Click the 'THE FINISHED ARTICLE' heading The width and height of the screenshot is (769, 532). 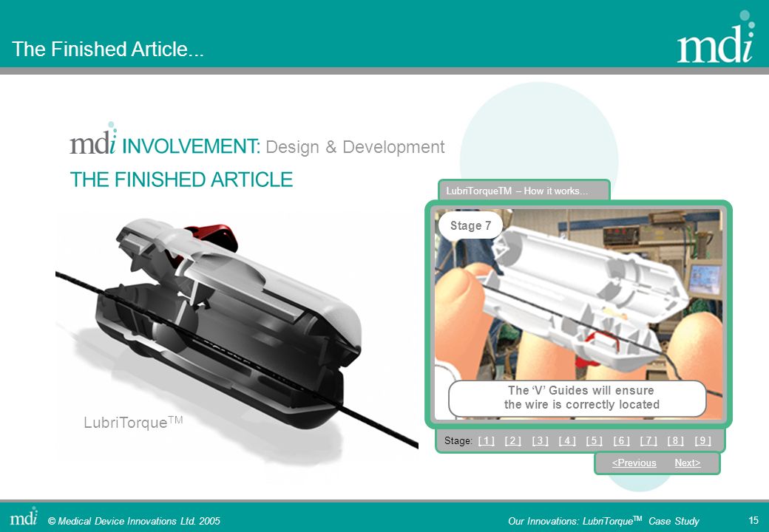[181, 180]
